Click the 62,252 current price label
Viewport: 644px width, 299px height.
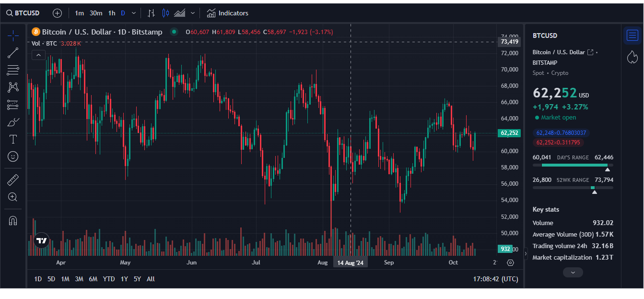coord(509,133)
